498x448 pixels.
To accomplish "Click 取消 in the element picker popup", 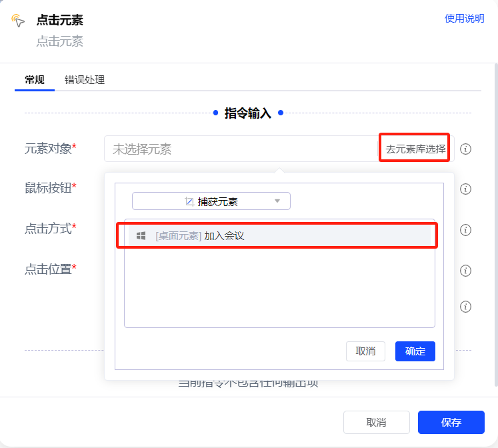I will point(365,351).
